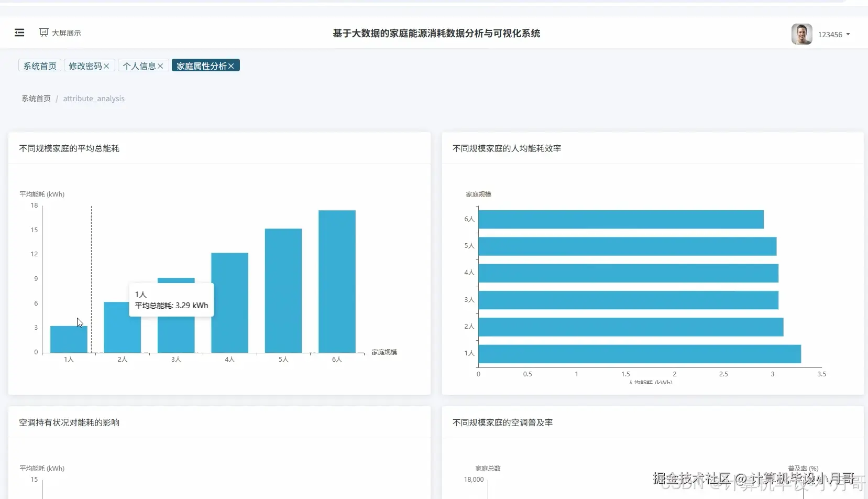Expand the 123456 user dropdown arrow
Viewport: 868px width, 499px height.
coord(848,35)
